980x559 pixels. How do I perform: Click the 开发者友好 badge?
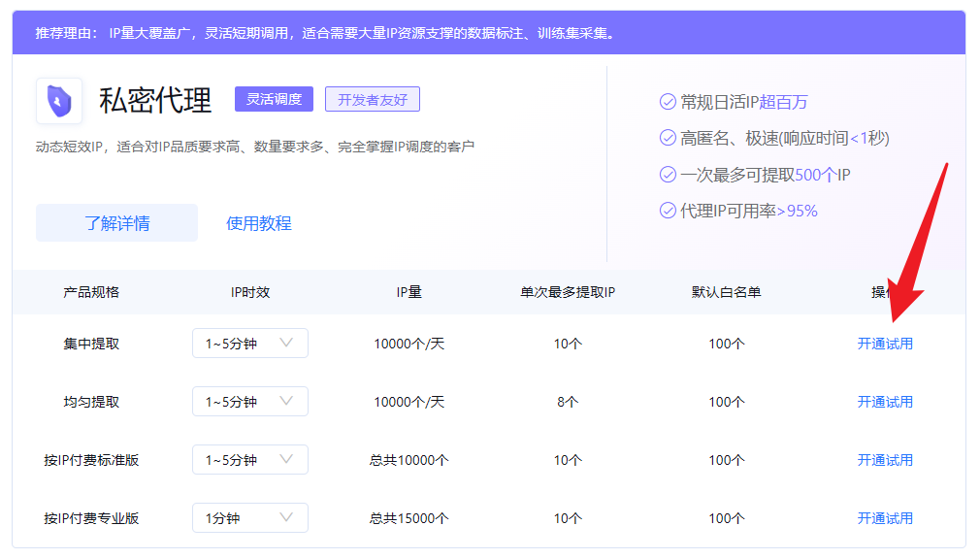tap(373, 99)
